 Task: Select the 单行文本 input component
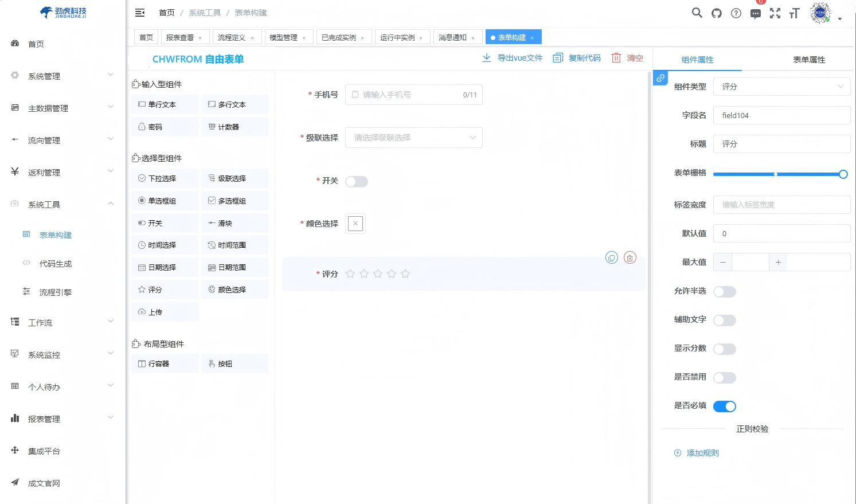point(165,104)
